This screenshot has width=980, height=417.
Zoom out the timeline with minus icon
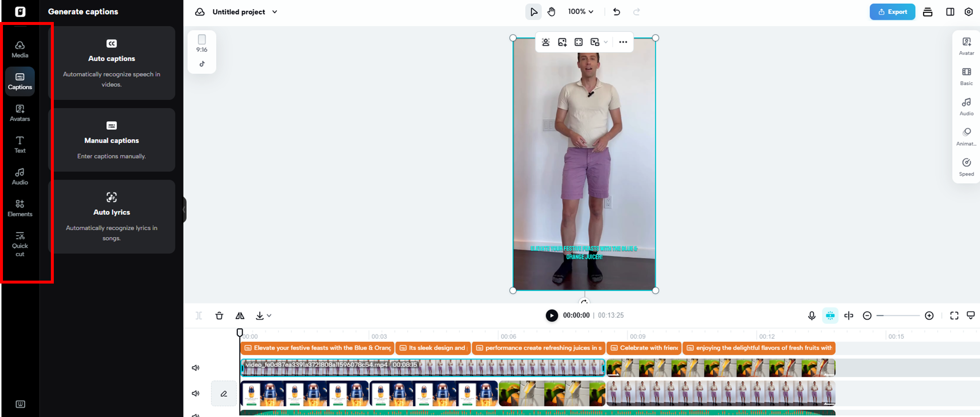(867, 316)
